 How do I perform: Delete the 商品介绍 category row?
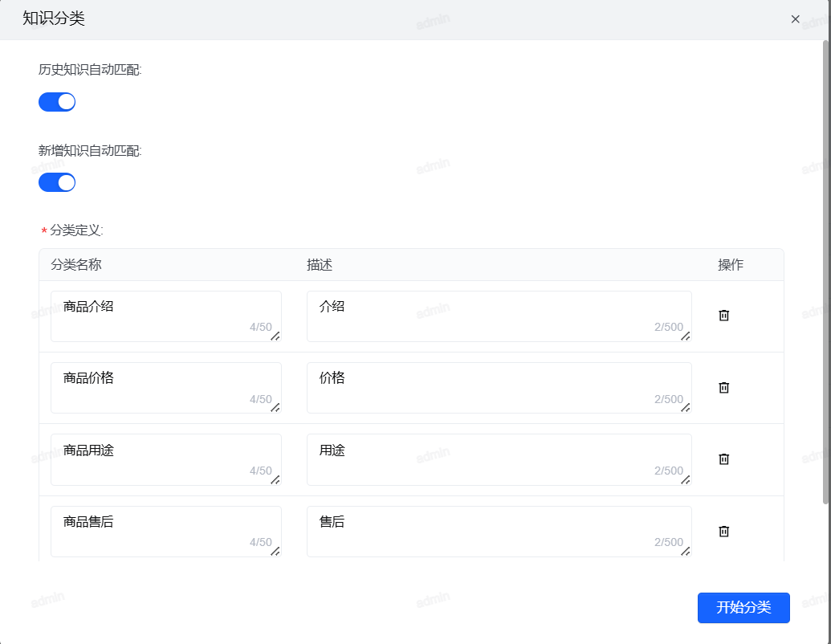[x=723, y=316]
